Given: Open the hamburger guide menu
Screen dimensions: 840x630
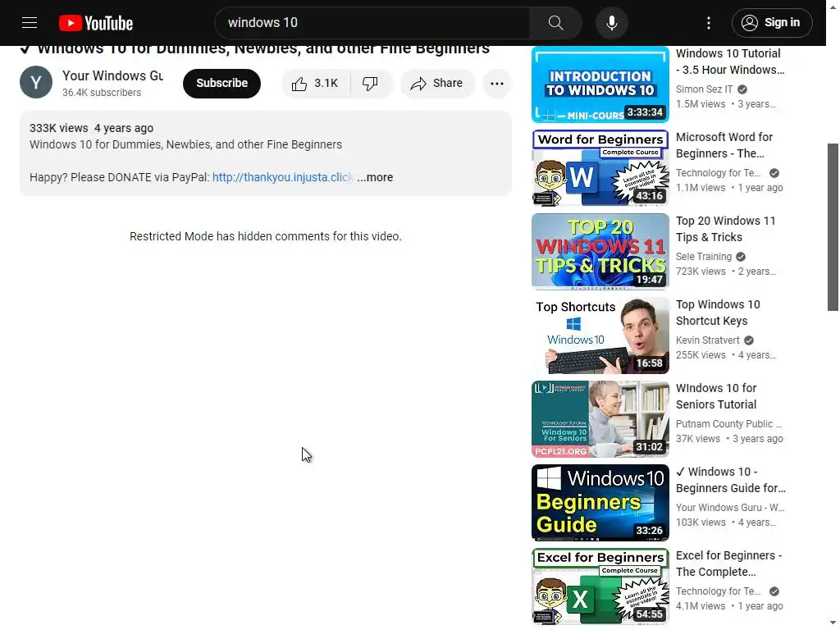Looking at the screenshot, I should [30, 22].
